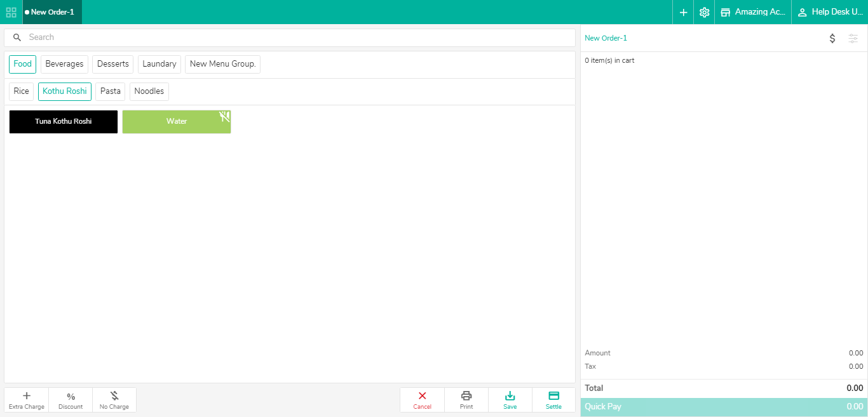Open the apps grid menu icon
Viewport: 868px width, 417px height.
[x=11, y=12]
